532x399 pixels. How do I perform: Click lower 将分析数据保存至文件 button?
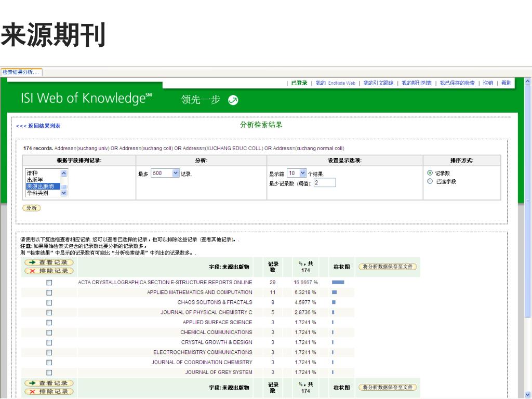pos(388,388)
